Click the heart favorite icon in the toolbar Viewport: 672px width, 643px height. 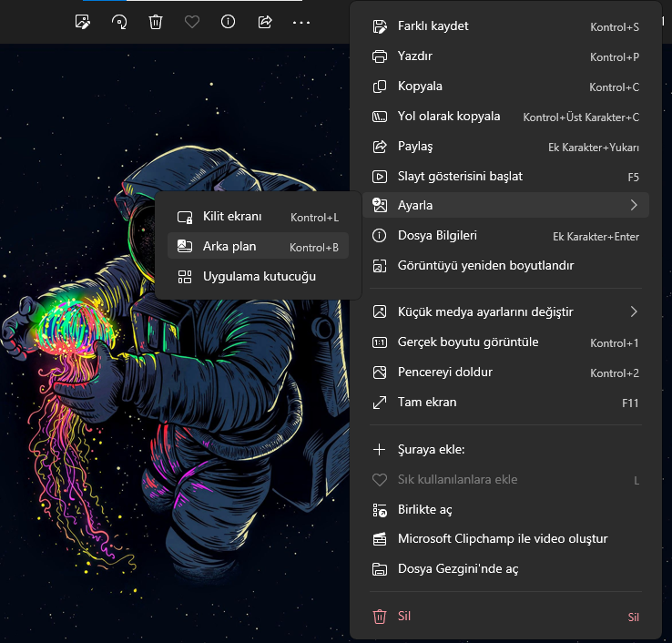tap(192, 22)
